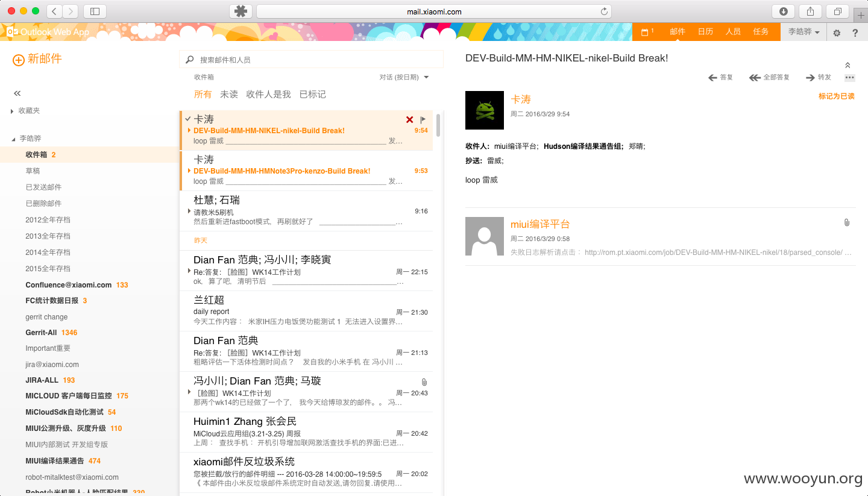Click the message list scrollbar
This screenshot has width=868, height=496.
[x=438, y=125]
